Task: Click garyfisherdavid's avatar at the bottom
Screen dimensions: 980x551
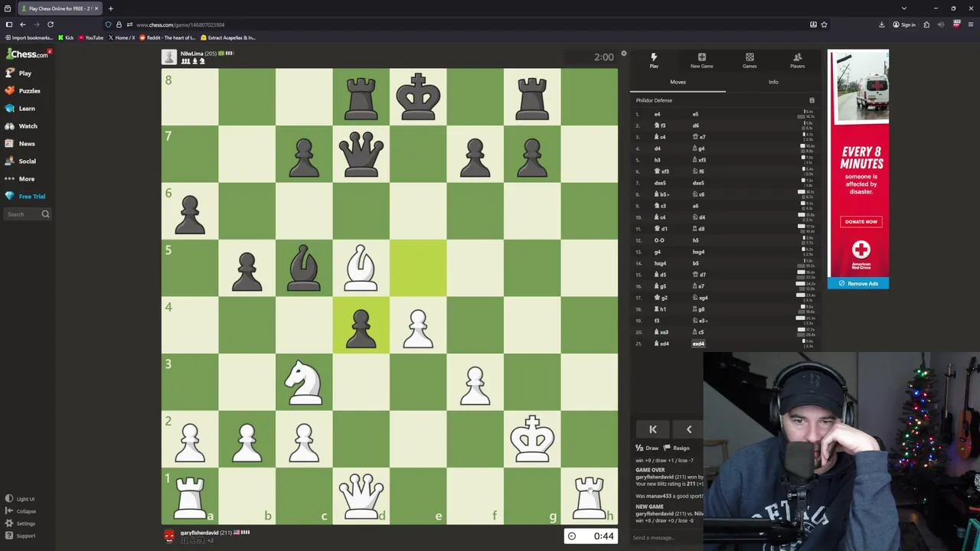Action: click(169, 536)
